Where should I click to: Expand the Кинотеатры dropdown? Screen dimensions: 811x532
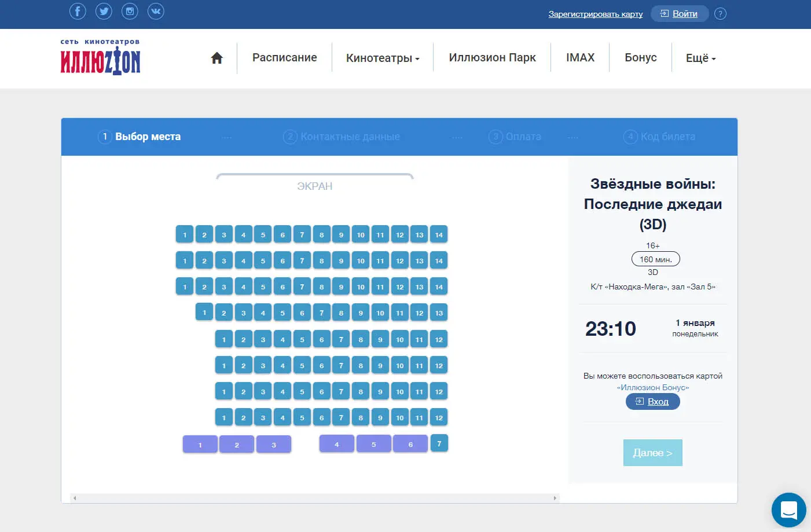click(383, 58)
